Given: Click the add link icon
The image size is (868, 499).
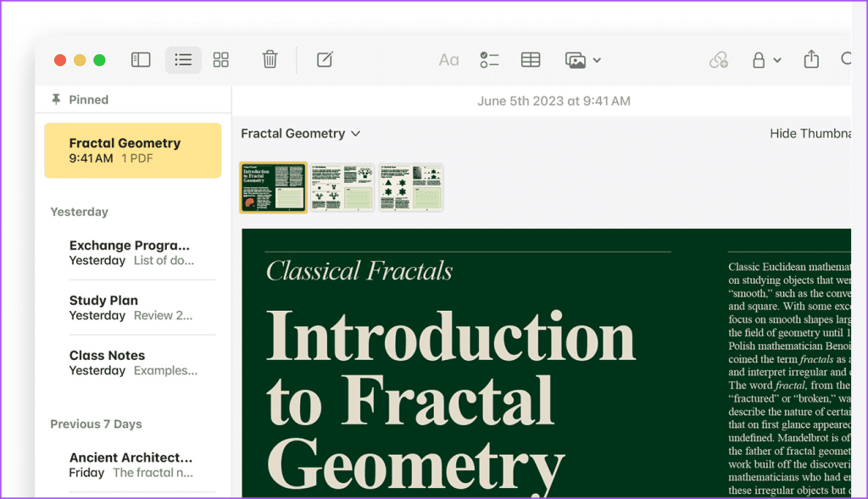Looking at the screenshot, I should pyautogui.click(x=719, y=60).
